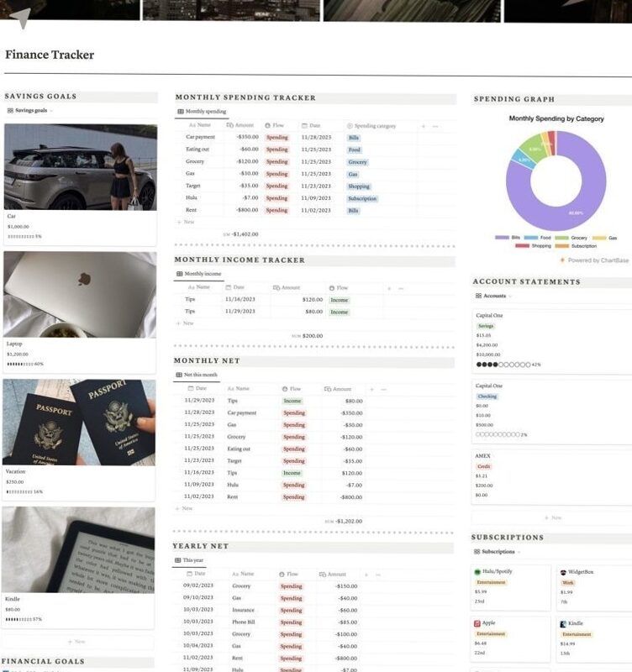Open Name column header in Net this month
Image resolution: width=632 pixels, height=672 pixels.
pyautogui.click(x=238, y=388)
